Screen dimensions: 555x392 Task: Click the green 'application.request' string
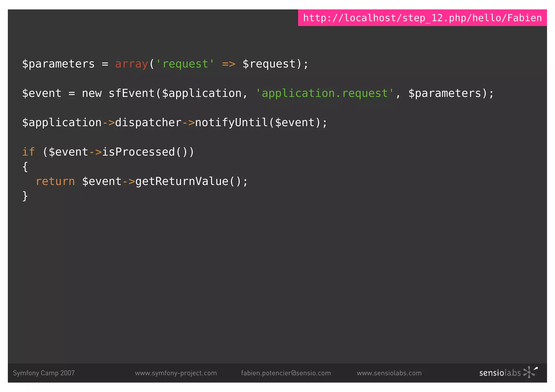pyautogui.click(x=325, y=93)
